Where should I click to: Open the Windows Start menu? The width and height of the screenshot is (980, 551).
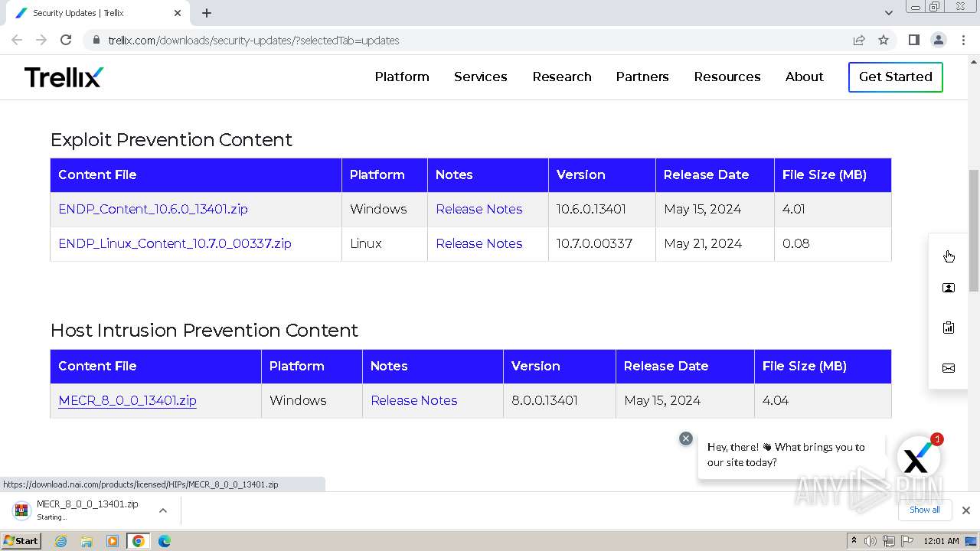(21, 540)
